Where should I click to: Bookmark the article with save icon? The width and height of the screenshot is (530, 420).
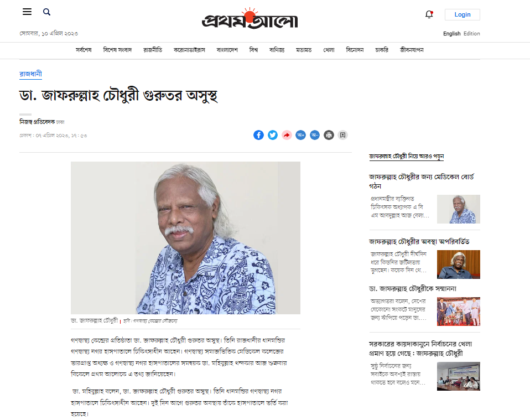coord(343,135)
